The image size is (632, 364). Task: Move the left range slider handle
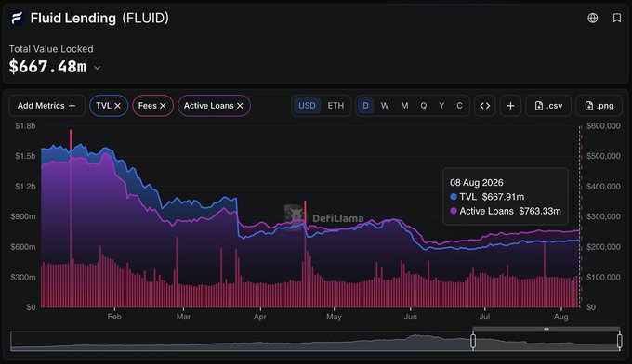(473, 341)
